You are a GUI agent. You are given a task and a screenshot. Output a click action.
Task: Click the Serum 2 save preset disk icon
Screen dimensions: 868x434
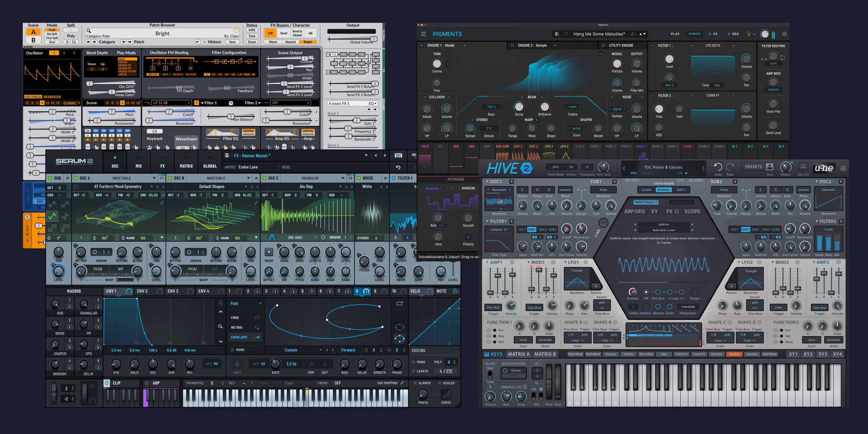227,155
